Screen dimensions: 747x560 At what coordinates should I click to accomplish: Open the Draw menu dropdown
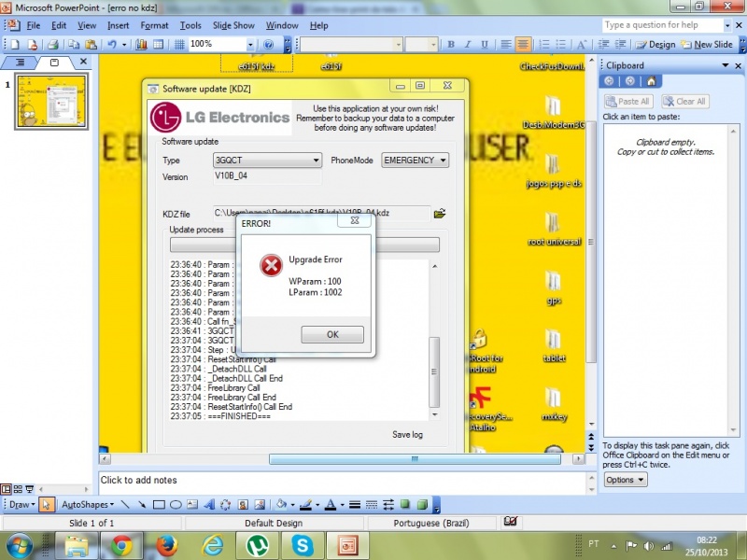coord(21,504)
